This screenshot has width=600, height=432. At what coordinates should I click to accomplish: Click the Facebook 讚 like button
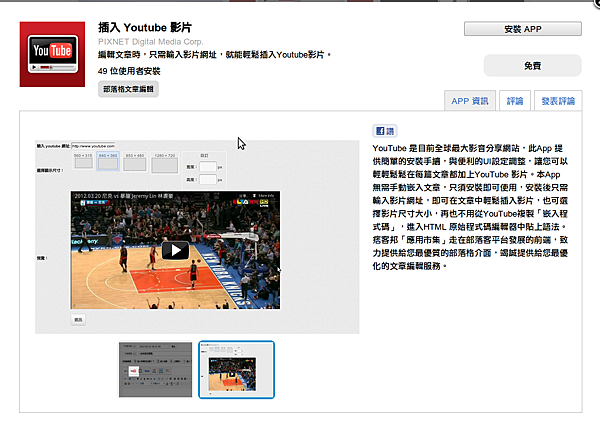(x=385, y=131)
